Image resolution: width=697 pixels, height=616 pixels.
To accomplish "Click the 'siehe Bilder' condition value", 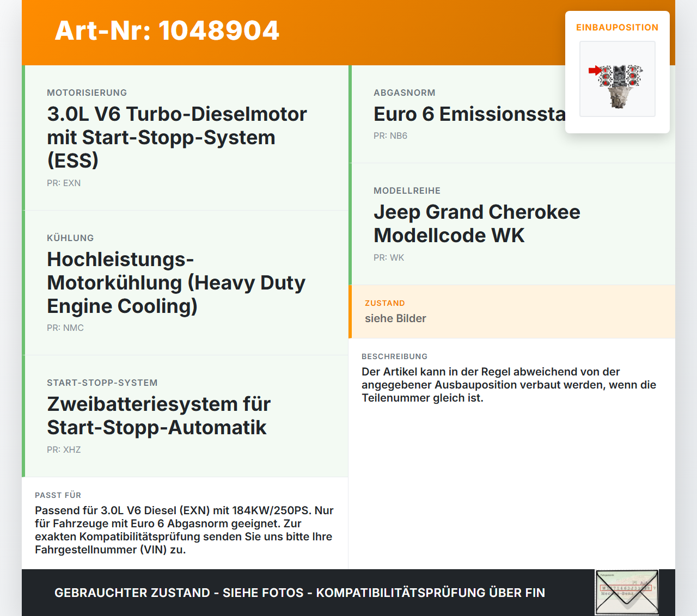I will (x=395, y=318).
